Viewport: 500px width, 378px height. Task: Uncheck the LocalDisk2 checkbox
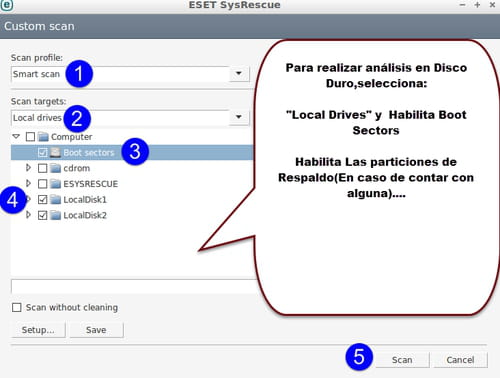[x=42, y=215]
